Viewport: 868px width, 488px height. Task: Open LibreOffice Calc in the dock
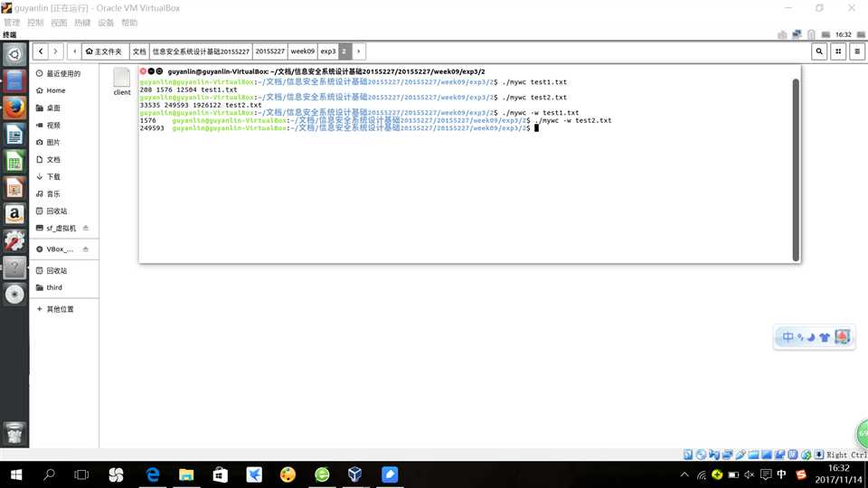(14, 161)
